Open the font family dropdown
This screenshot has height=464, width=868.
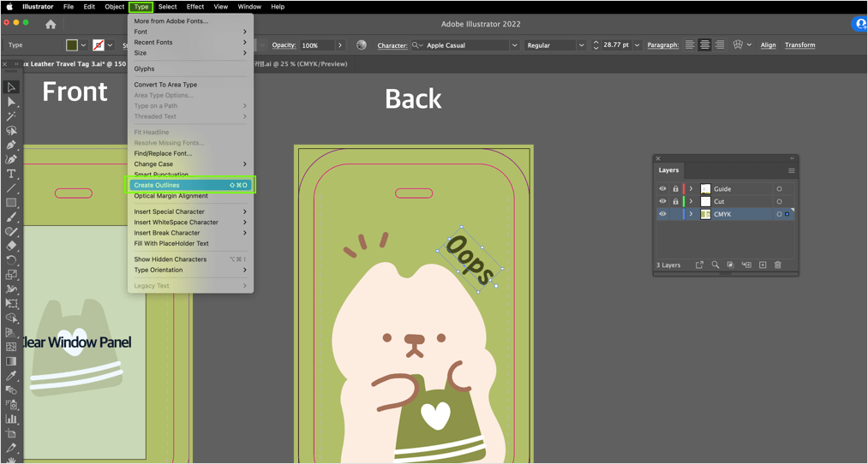(515, 45)
